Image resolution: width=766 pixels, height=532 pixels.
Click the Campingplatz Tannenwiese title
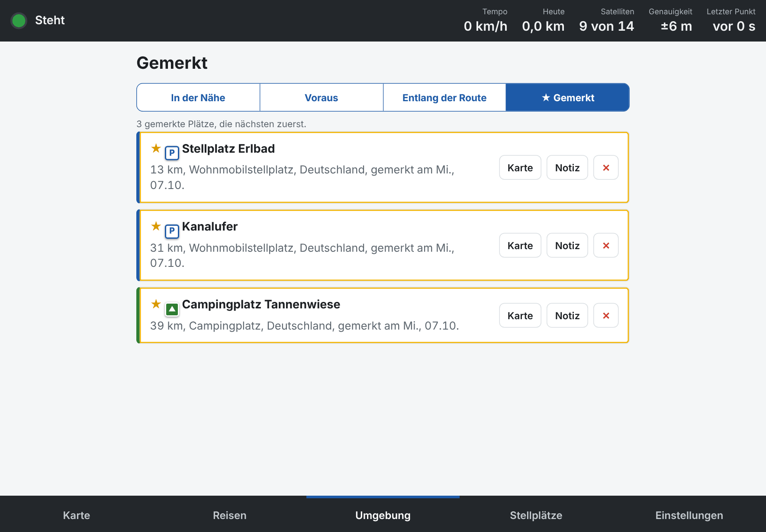coord(261,304)
